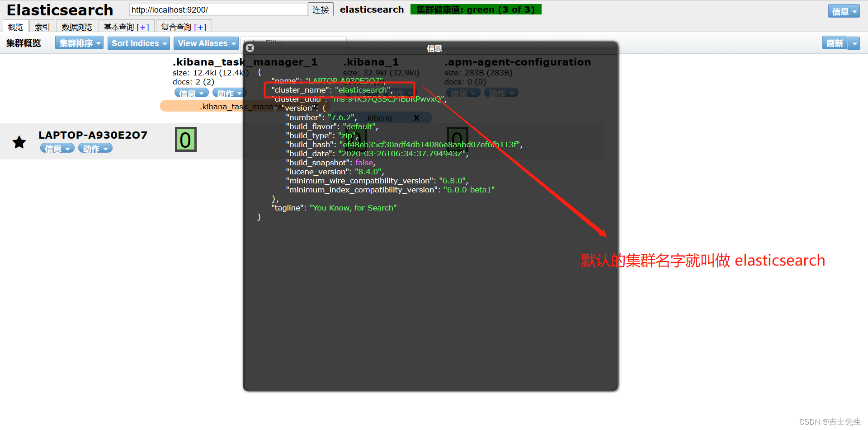Expand the arrow next to 刷新 button

coord(854,43)
